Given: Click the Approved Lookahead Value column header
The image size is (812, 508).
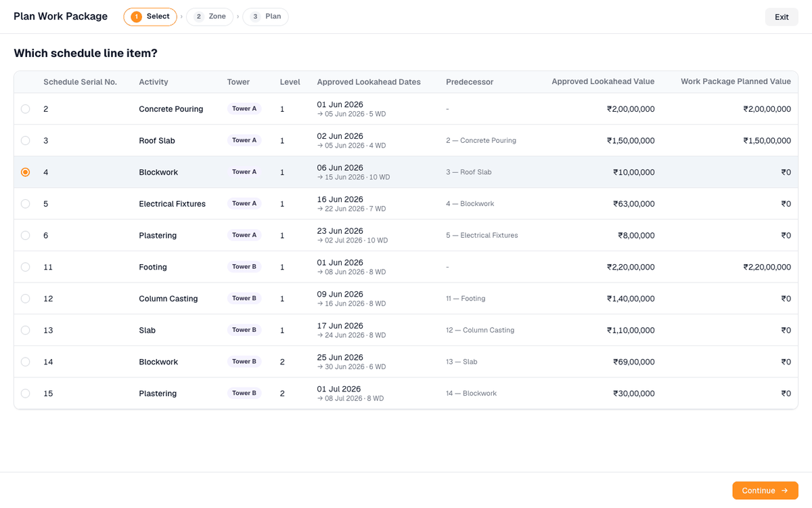Looking at the screenshot, I should point(603,82).
